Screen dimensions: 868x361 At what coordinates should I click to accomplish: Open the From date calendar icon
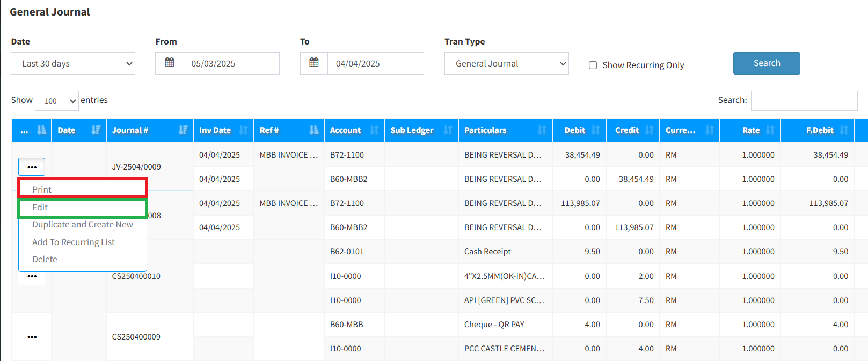tap(169, 63)
